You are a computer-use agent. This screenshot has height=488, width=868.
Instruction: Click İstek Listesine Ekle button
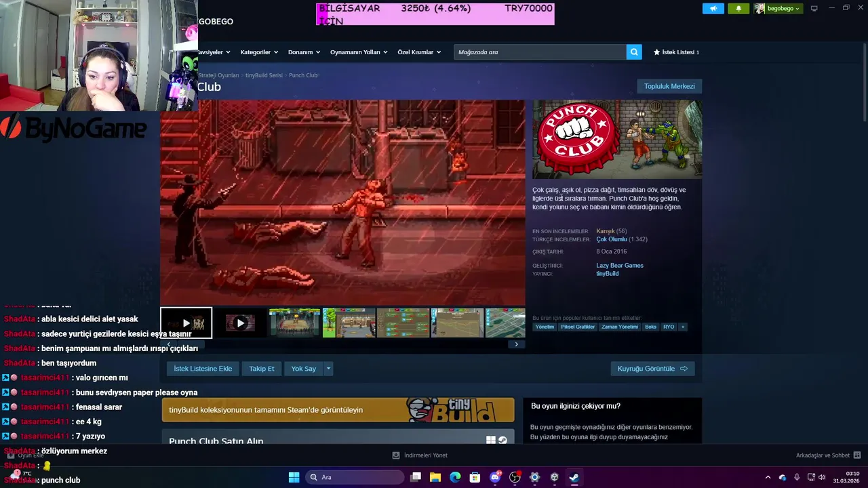203,369
